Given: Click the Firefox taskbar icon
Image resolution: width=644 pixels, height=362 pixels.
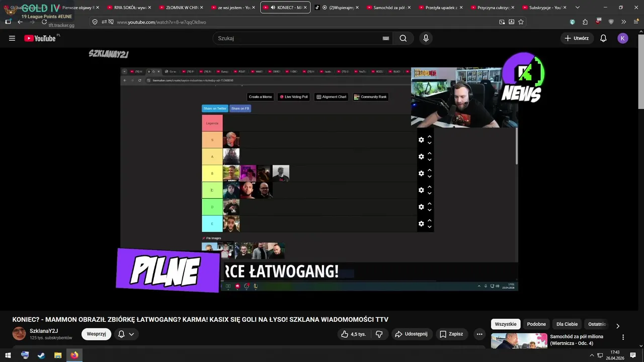Looking at the screenshot, I should click(x=74, y=355).
